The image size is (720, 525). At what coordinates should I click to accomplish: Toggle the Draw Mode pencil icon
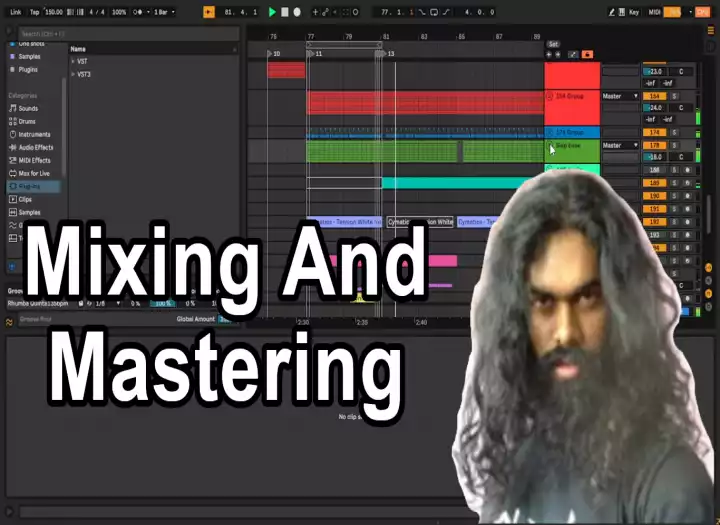point(612,12)
